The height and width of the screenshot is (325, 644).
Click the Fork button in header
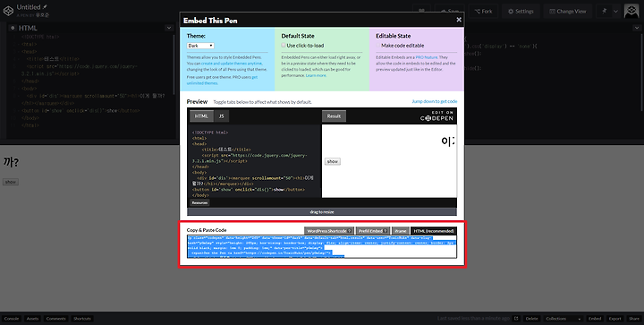[483, 12]
